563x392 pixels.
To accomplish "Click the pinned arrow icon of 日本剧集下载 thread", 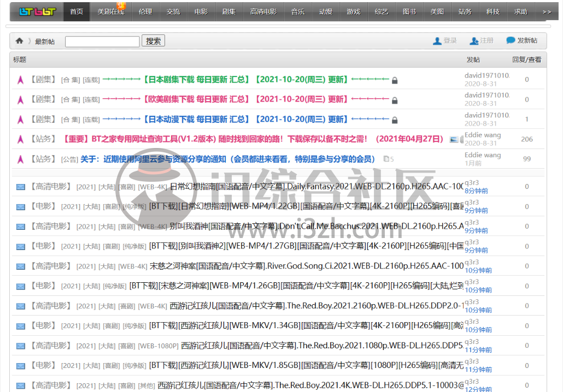I will 20,80.
